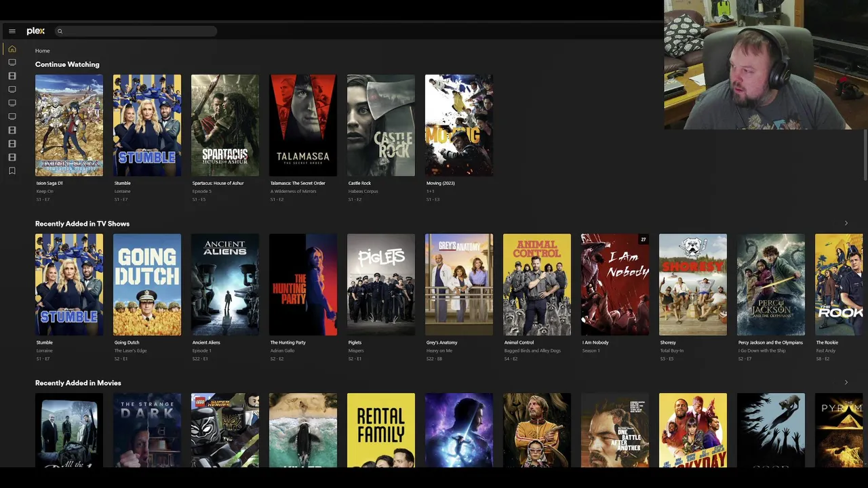Open the TV library icon directly below Home
The height and width of the screenshot is (488, 868).
point(12,62)
